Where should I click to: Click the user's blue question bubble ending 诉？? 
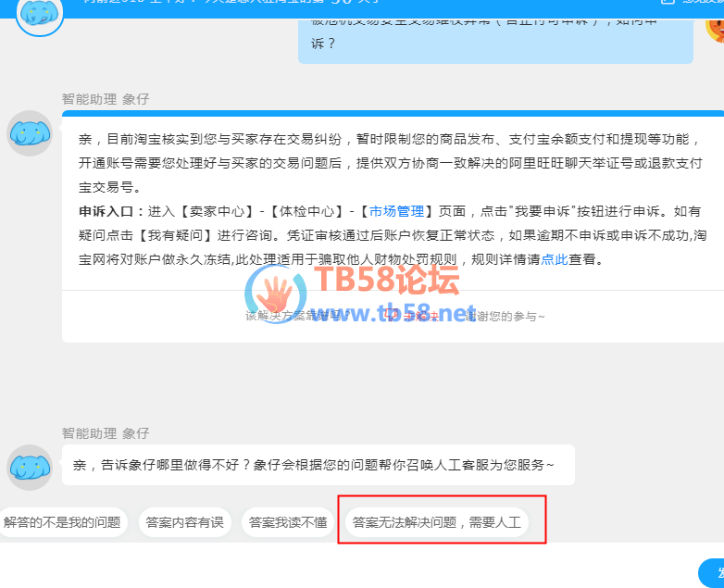[x=495, y=41]
